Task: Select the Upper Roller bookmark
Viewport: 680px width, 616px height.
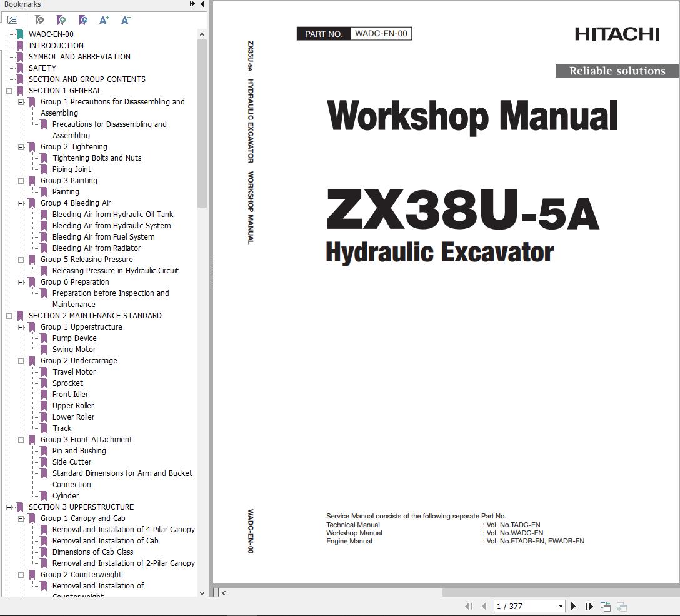Action: click(x=73, y=406)
